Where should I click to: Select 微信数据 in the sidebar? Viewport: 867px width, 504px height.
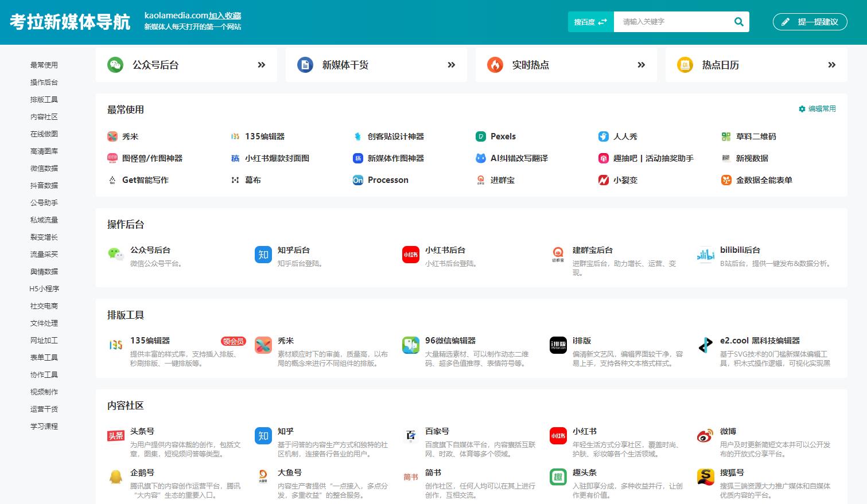(43, 168)
